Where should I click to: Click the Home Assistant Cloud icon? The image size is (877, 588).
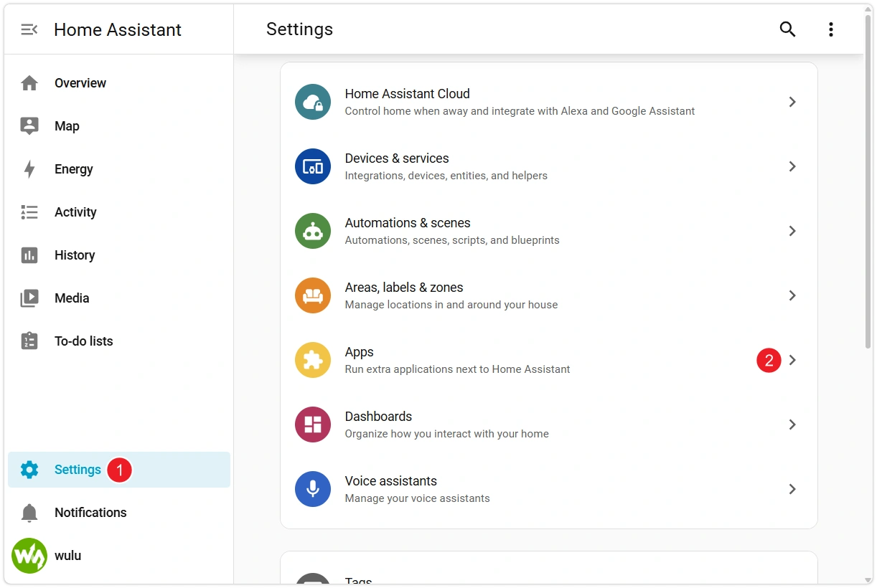pyautogui.click(x=313, y=102)
